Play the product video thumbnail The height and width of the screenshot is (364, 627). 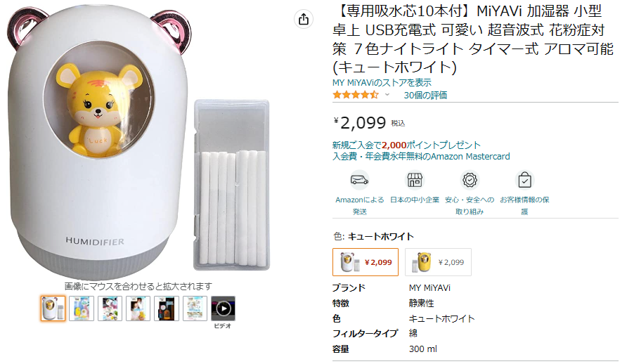[x=223, y=308]
